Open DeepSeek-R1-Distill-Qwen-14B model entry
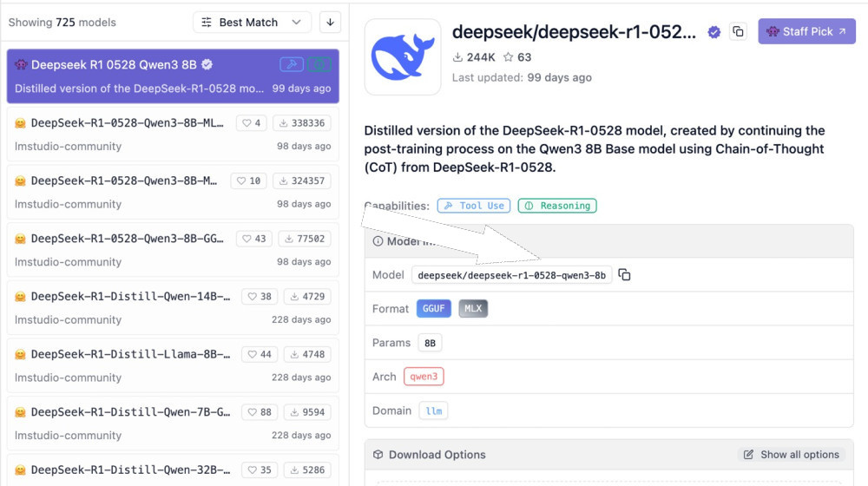 [173, 307]
